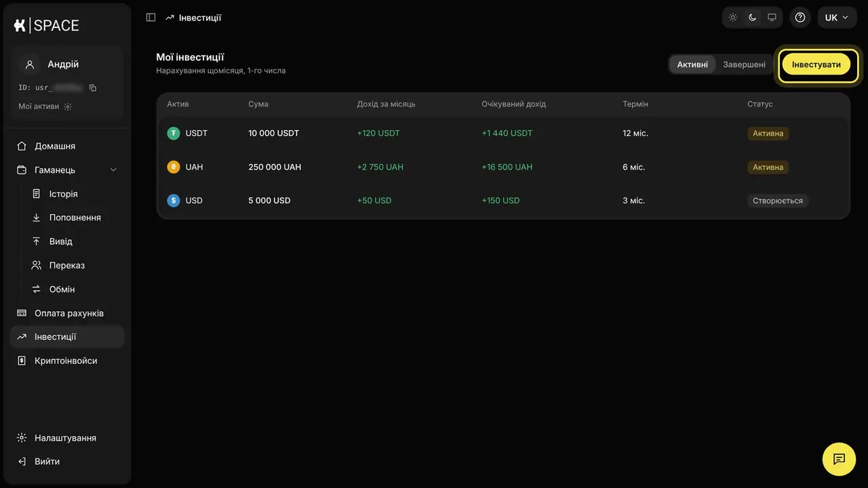Image resolution: width=868 pixels, height=488 pixels.
Task: Click the UAH coin icon
Action: (x=174, y=167)
